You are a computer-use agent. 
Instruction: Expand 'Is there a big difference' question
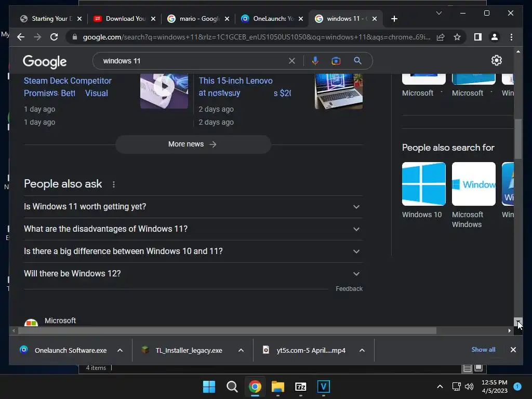tap(193, 251)
